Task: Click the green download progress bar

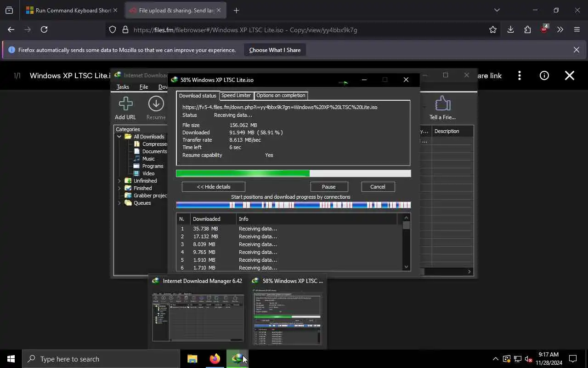Action: click(x=294, y=173)
